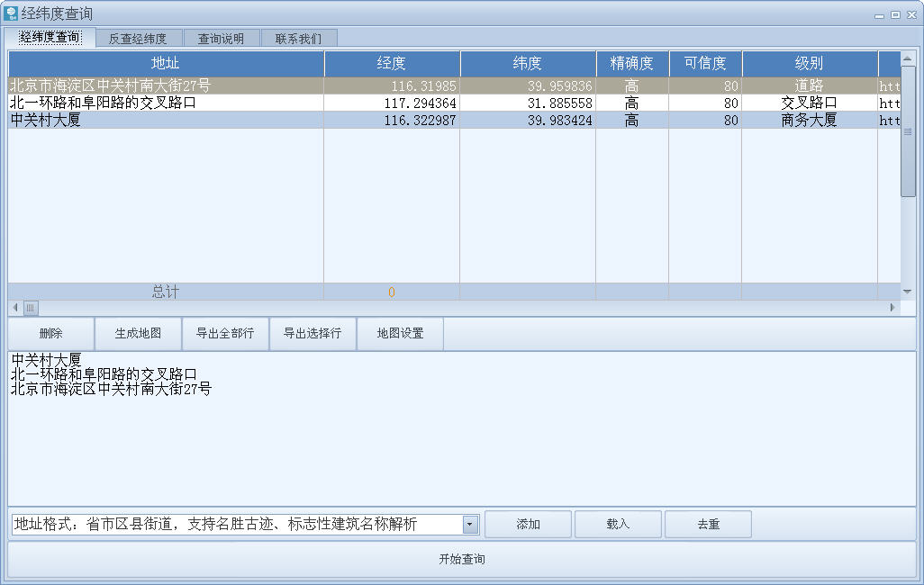Viewport: 924px width, 585px height.
Task: Open the 查询说明 tab
Action: (x=221, y=39)
